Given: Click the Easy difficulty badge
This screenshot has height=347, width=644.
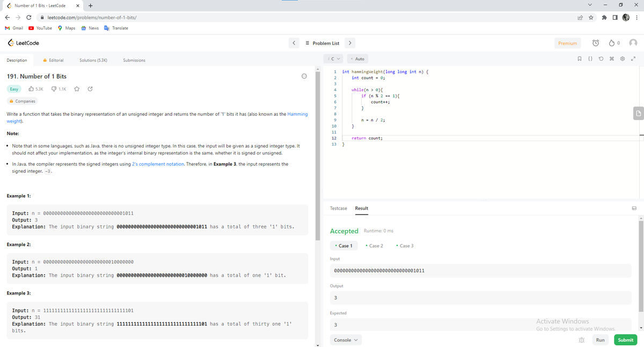Looking at the screenshot, I should click(x=14, y=89).
